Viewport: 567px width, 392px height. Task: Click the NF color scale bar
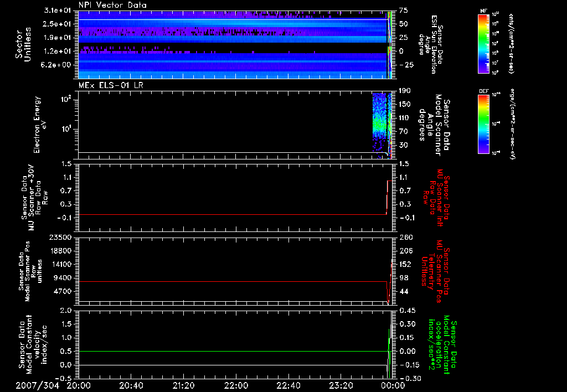pos(483,43)
